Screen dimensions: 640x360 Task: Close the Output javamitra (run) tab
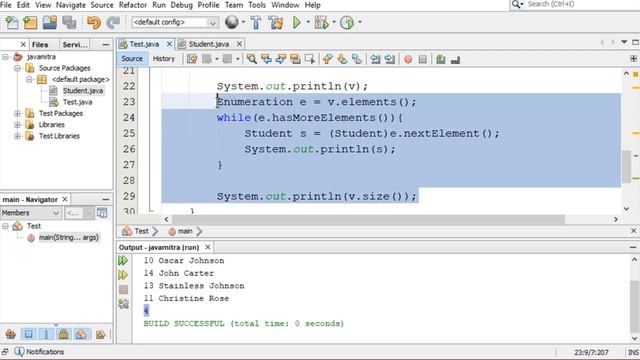[x=208, y=247]
